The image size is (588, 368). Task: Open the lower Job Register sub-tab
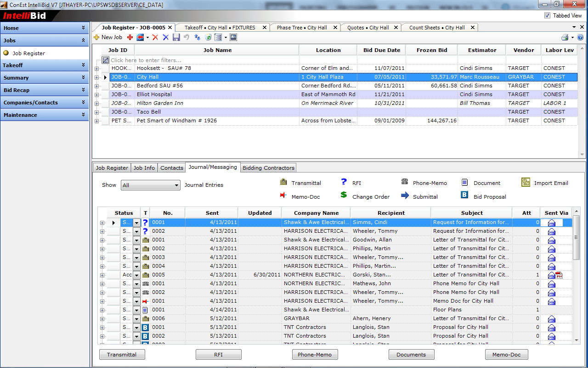pyautogui.click(x=112, y=168)
